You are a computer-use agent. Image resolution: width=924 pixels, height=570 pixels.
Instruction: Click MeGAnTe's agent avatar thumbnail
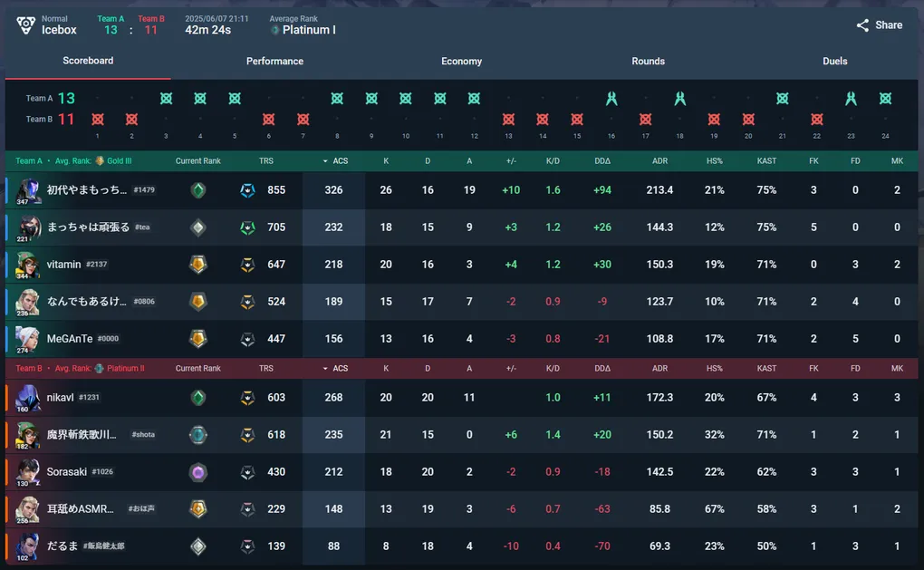coord(27,339)
